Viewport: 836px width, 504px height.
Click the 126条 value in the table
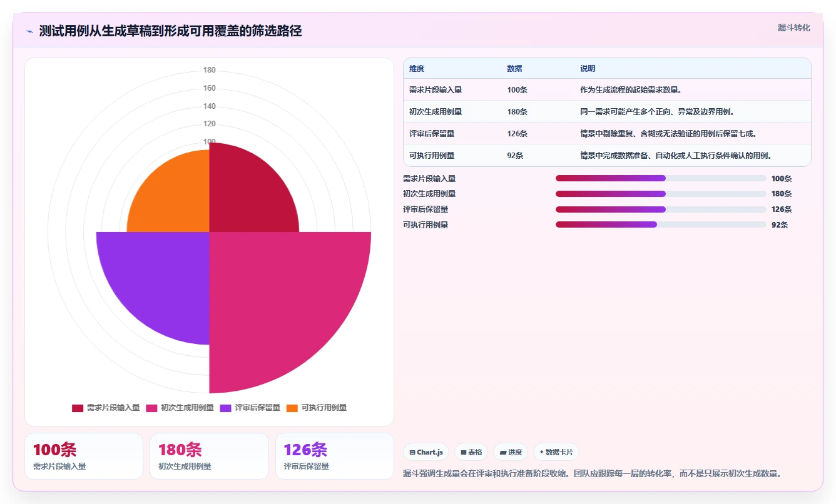tap(517, 134)
